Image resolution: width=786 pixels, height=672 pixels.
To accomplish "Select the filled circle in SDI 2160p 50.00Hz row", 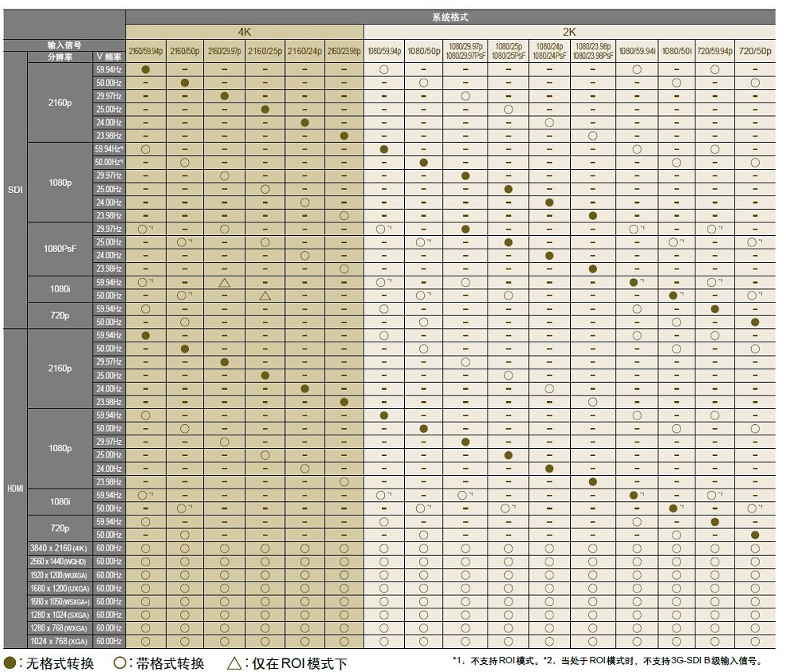I will coord(185,83).
